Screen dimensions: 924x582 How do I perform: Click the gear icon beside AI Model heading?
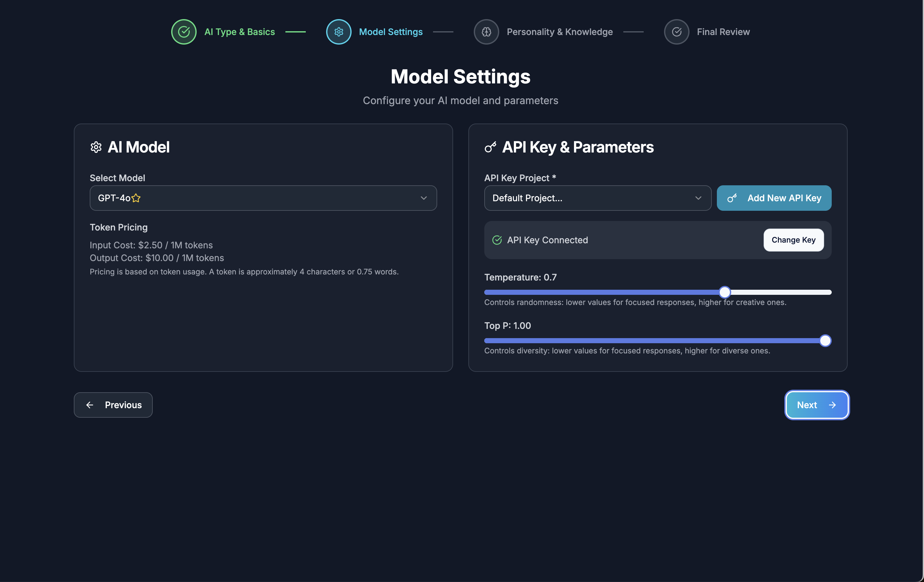tap(96, 147)
